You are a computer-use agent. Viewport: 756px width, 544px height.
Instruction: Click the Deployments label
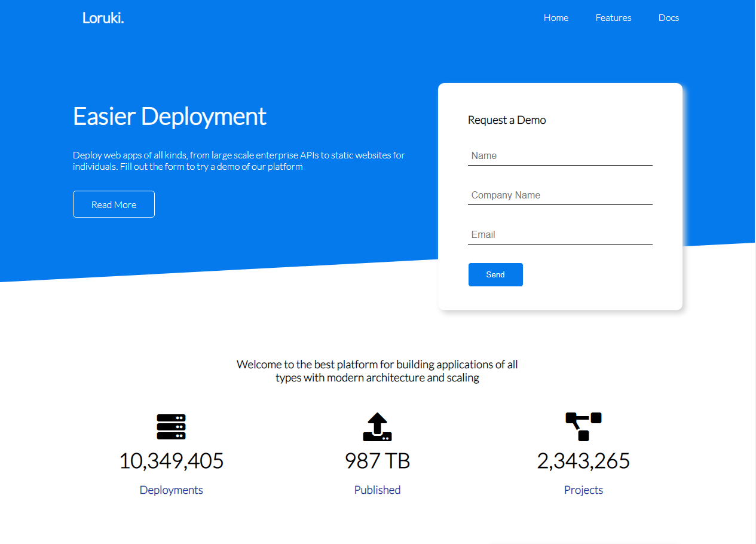(x=171, y=490)
